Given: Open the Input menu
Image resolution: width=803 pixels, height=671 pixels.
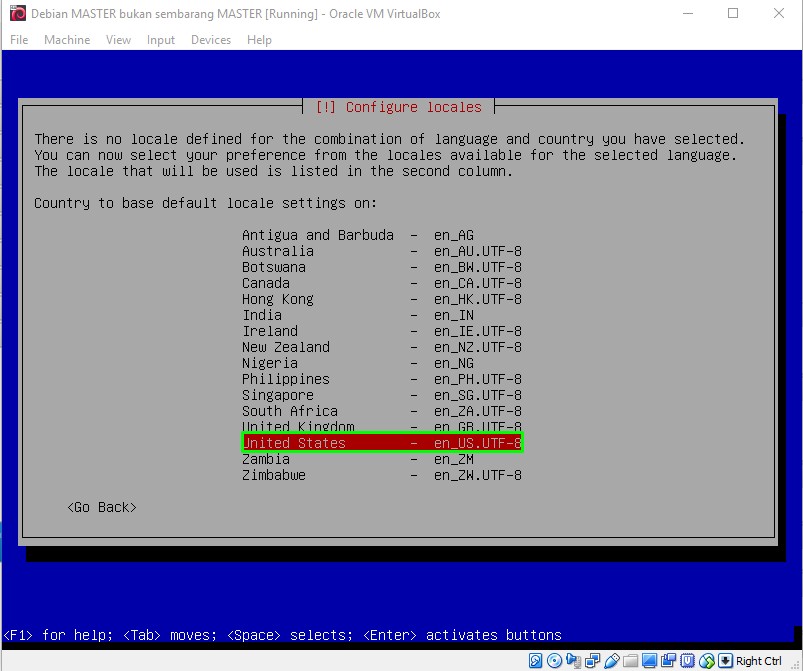Looking at the screenshot, I should [x=161, y=40].
